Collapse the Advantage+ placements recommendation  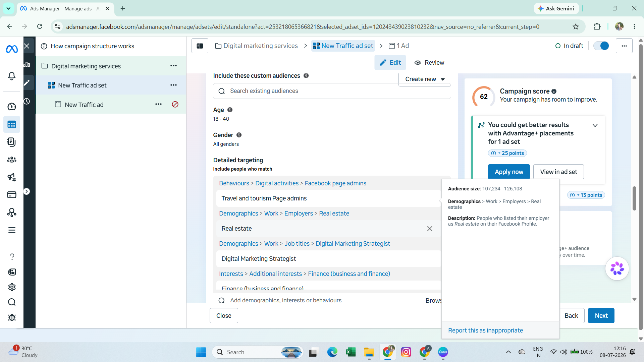coord(595,125)
